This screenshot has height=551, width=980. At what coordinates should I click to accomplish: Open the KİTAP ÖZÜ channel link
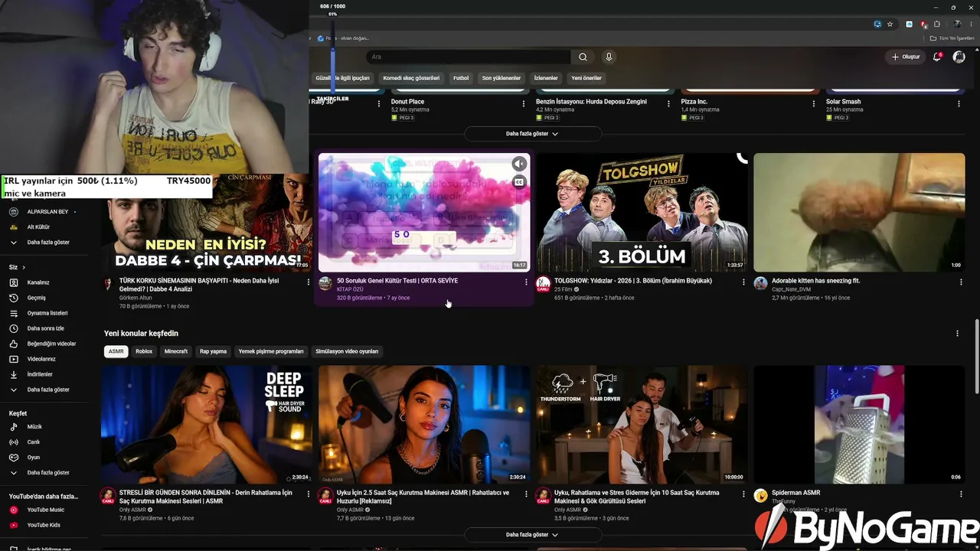pos(350,289)
